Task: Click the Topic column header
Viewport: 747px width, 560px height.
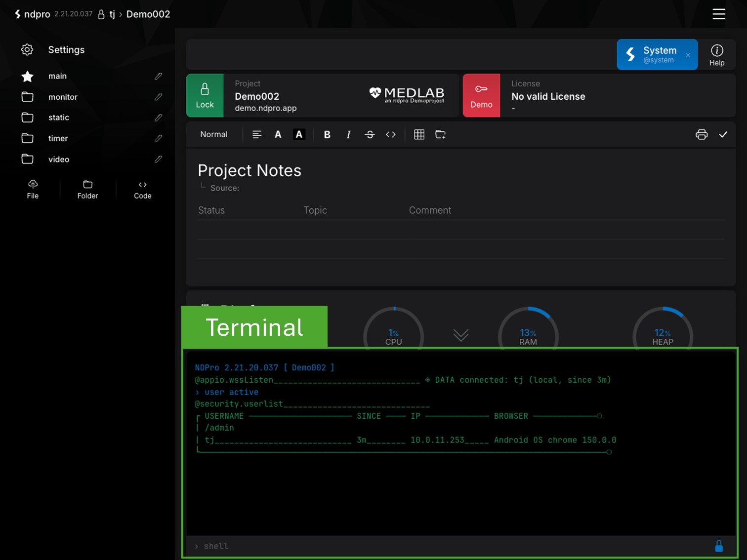Action: (315, 210)
